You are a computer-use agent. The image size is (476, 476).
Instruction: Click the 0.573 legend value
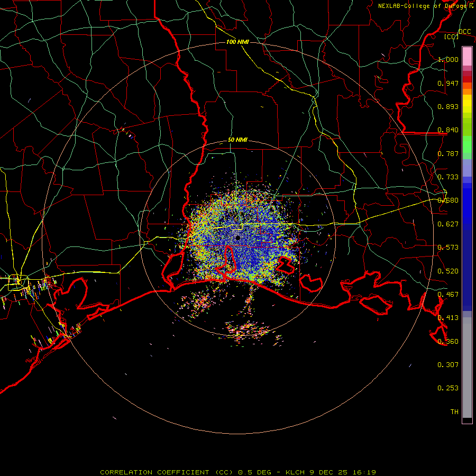pos(448,248)
